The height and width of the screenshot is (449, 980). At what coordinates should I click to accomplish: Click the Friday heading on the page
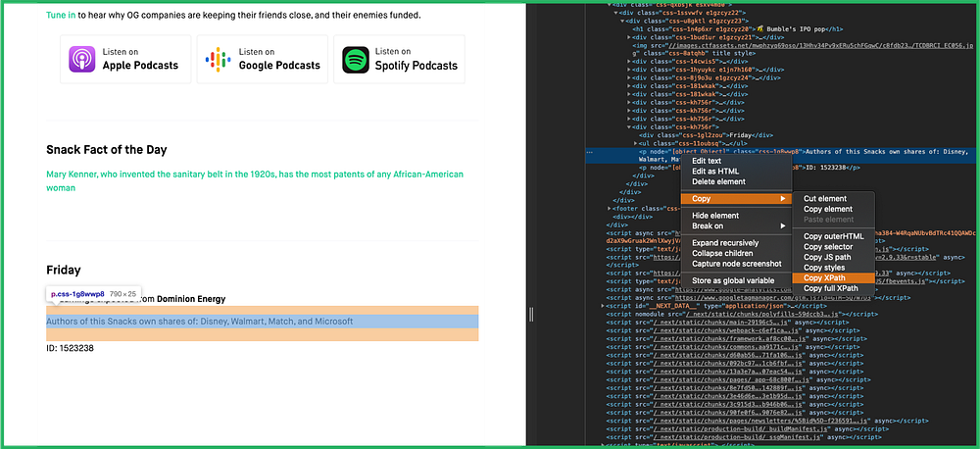click(63, 271)
